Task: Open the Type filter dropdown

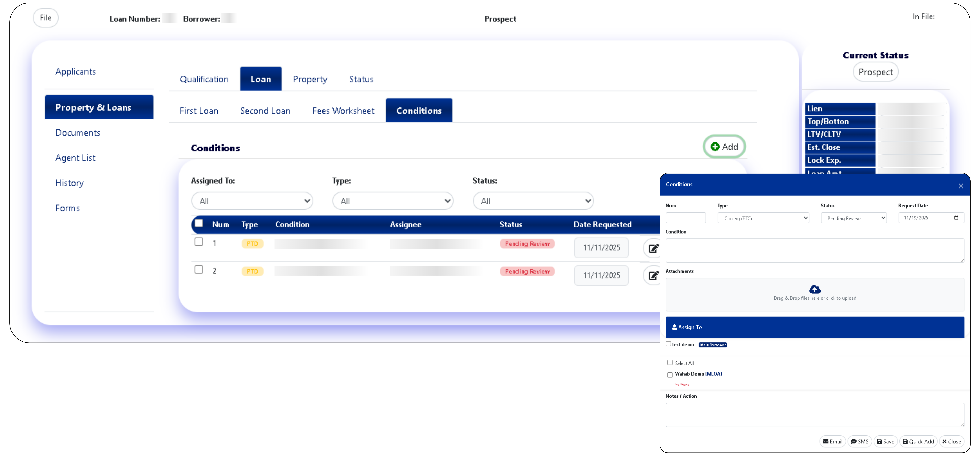Action: pos(393,201)
